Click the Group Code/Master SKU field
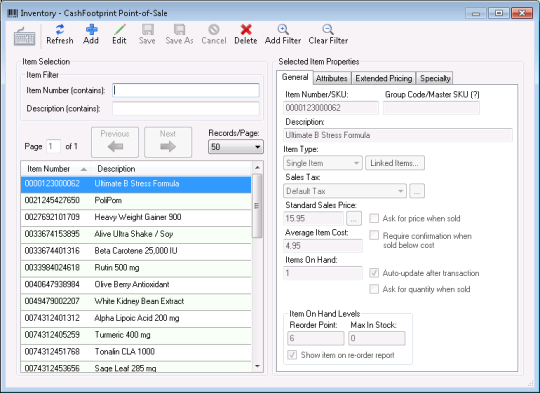 (431, 108)
